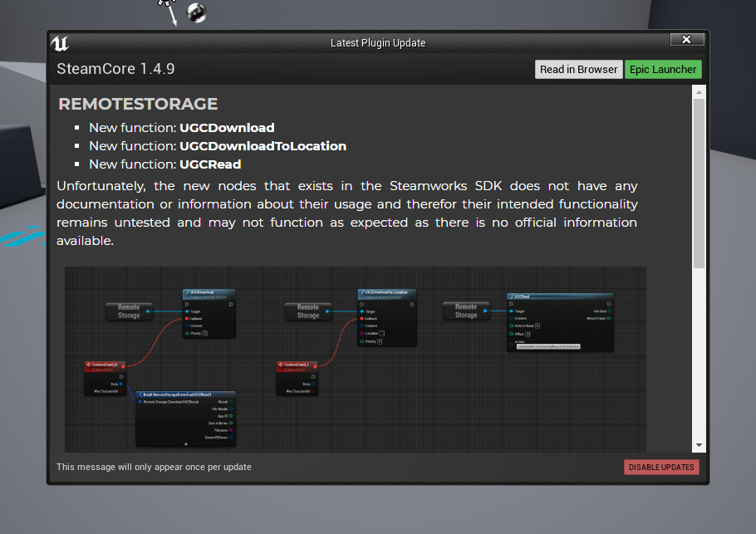Open release notes with Read in Browser
Image resolution: width=756 pixels, height=534 pixels.
[x=578, y=70]
